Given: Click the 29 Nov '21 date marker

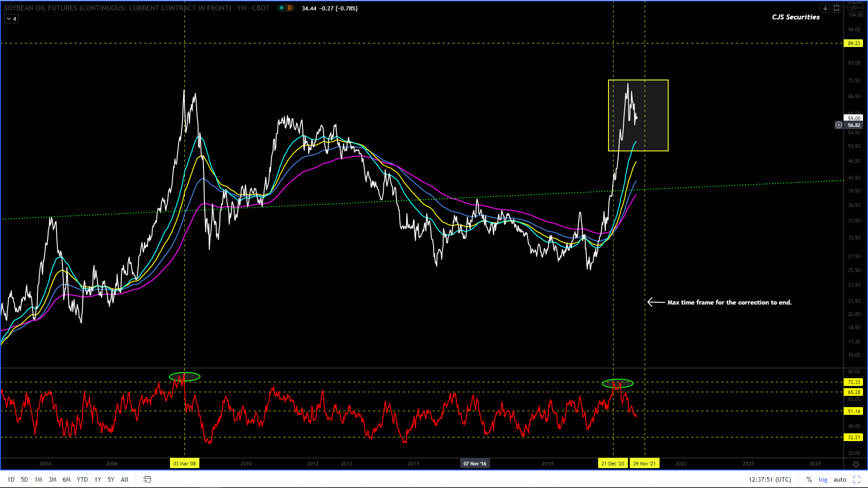Looking at the screenshot, I should pyautogui.click(x=644, y=464).
